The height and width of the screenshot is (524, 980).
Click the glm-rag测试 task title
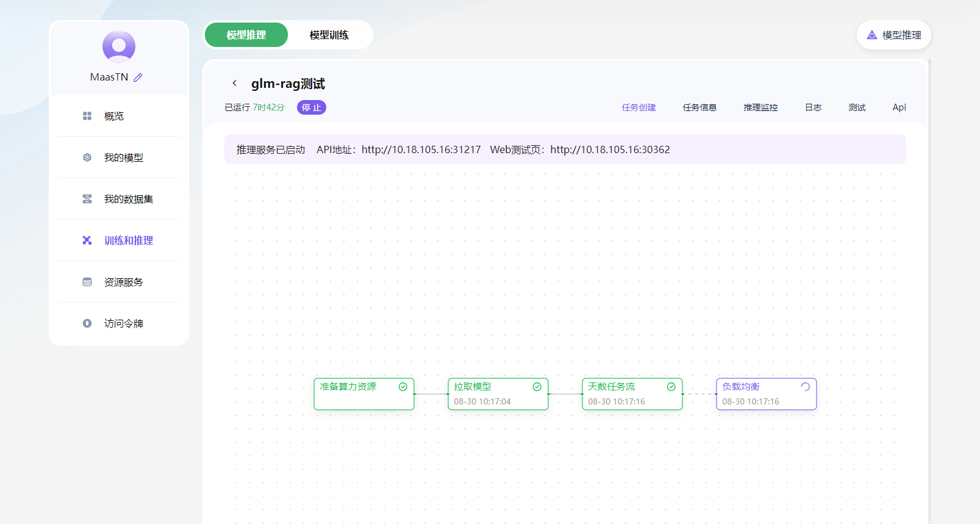288,84
